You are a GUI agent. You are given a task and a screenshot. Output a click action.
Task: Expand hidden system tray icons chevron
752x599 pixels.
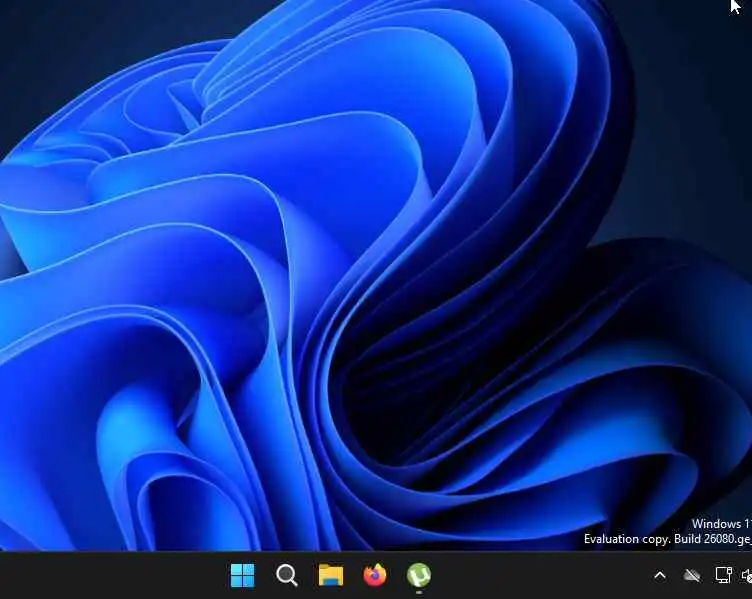(x=660, y=575)
